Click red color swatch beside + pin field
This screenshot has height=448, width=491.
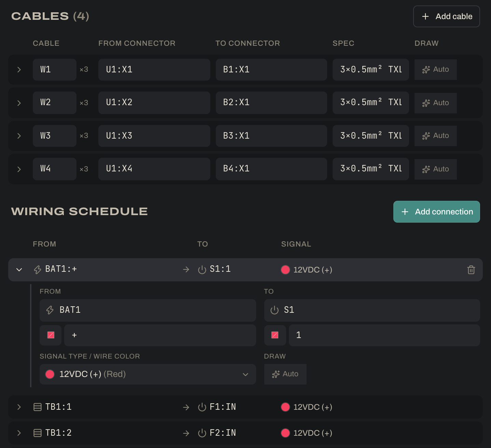51,335
